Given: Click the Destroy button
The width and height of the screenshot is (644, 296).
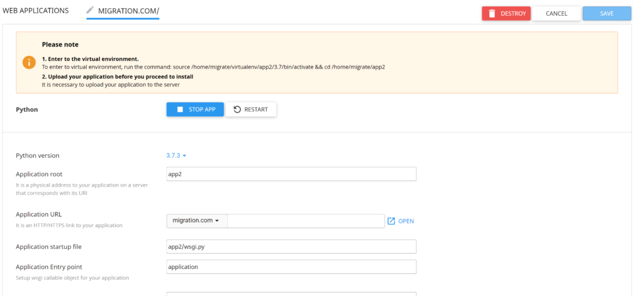Looking at the screenshot, I should [x=506, y=14].
